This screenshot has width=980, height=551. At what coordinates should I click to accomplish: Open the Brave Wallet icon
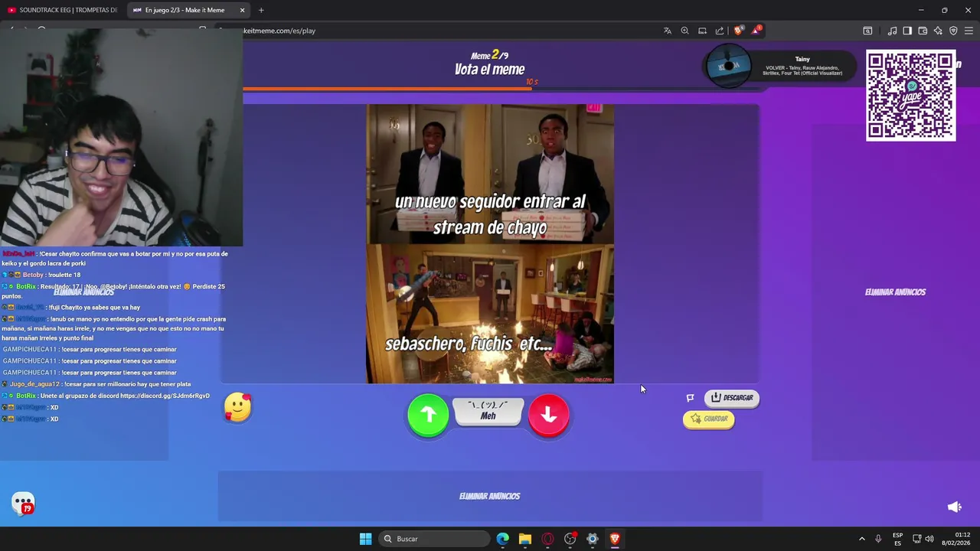923,31
